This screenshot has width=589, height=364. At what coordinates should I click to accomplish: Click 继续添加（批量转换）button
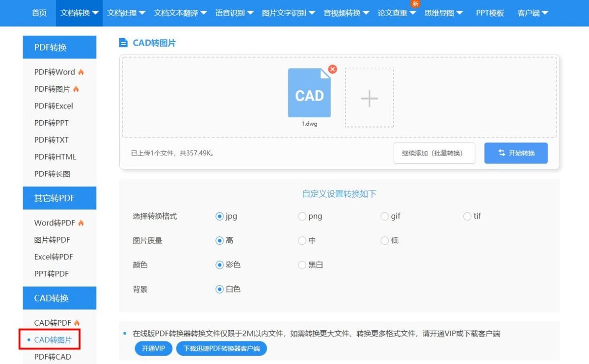(434, 153)
